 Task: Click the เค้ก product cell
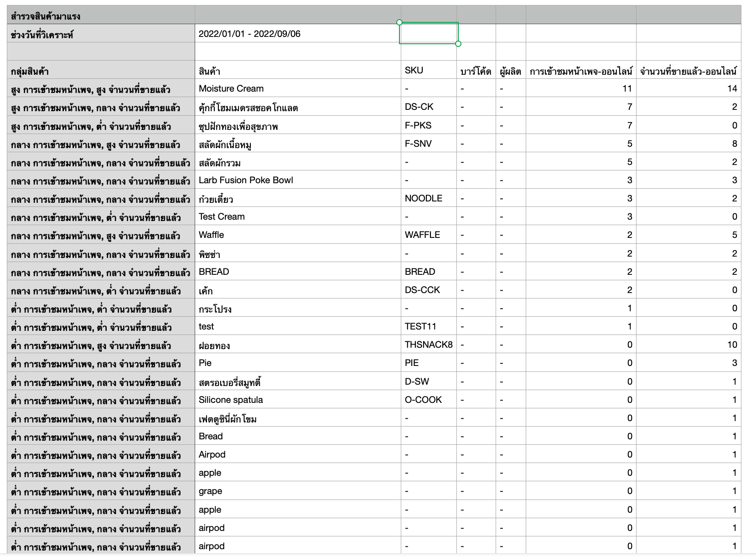(298, 290)
